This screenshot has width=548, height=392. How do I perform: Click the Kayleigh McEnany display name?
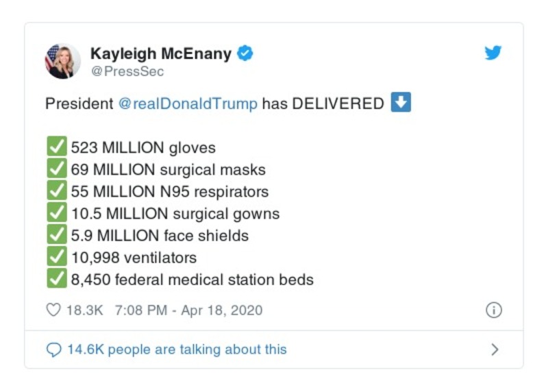point(161,53)
